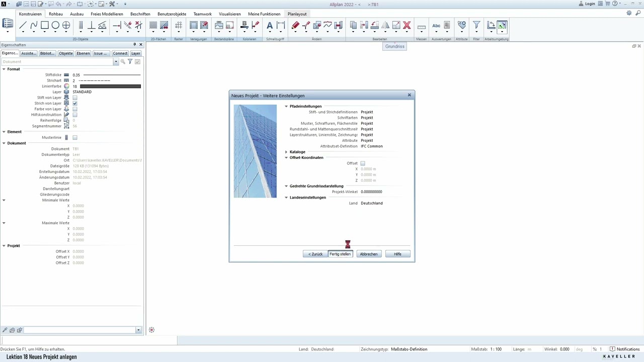Select the Spline curve tool
This screenshot has width=644, height=362.
[x=34, y=25]
